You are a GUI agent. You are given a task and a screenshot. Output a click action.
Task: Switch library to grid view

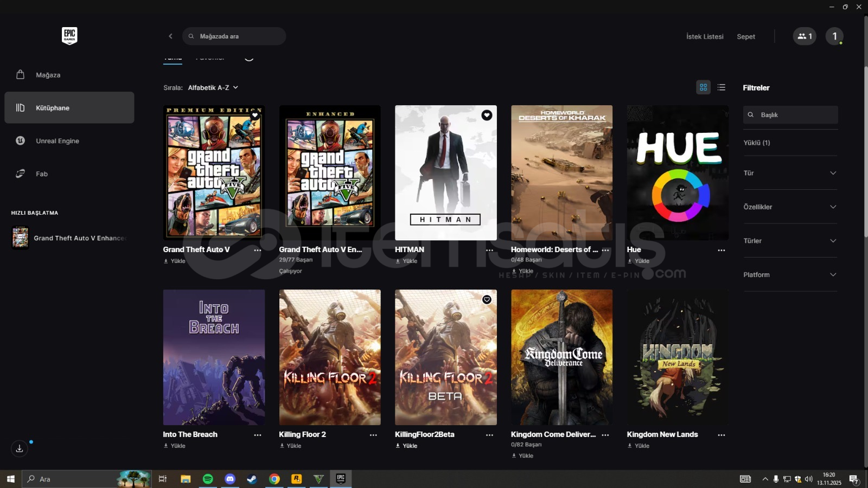(x=704, y=87)
